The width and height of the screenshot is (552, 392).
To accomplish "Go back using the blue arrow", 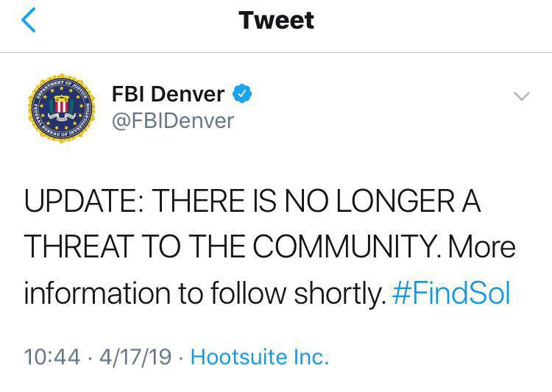I will point(28,20).
